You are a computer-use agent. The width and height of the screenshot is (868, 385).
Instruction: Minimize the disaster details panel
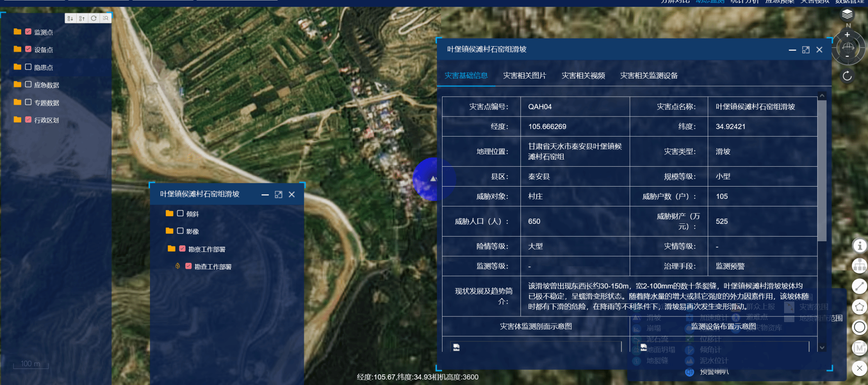coord(793,50)
